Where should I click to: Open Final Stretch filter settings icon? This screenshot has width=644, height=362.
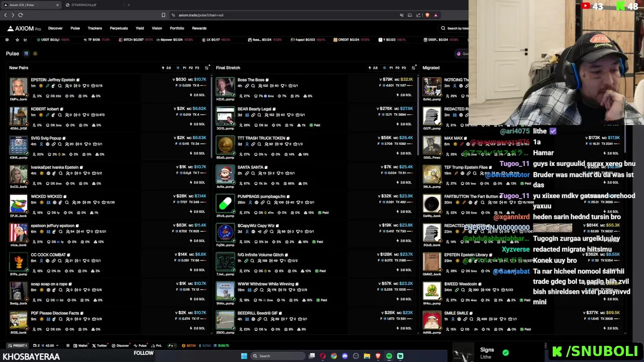(x=414, y=67)
